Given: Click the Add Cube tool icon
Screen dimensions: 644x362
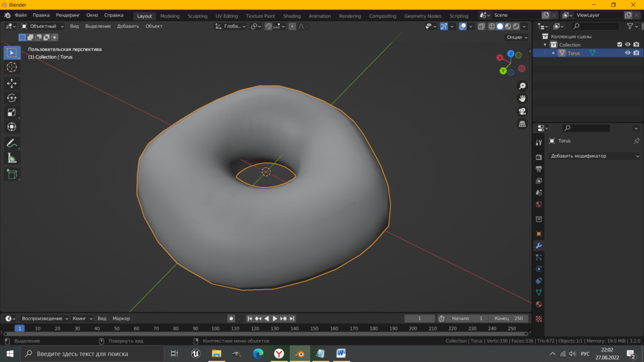Looking at the screenshot, I should [12, 173].
